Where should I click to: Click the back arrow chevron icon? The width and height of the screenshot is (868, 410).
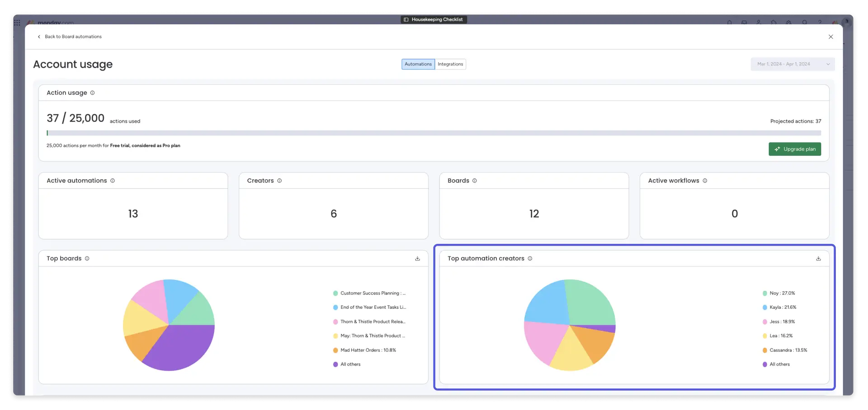39,37
